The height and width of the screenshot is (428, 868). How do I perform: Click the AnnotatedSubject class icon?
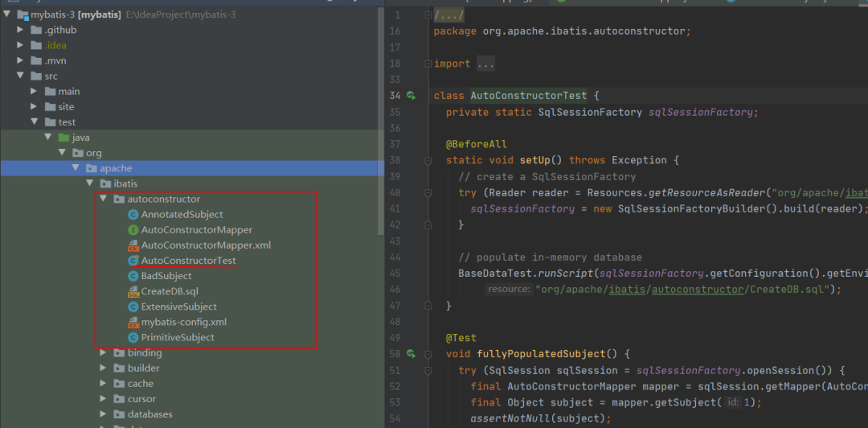[133, 214]
